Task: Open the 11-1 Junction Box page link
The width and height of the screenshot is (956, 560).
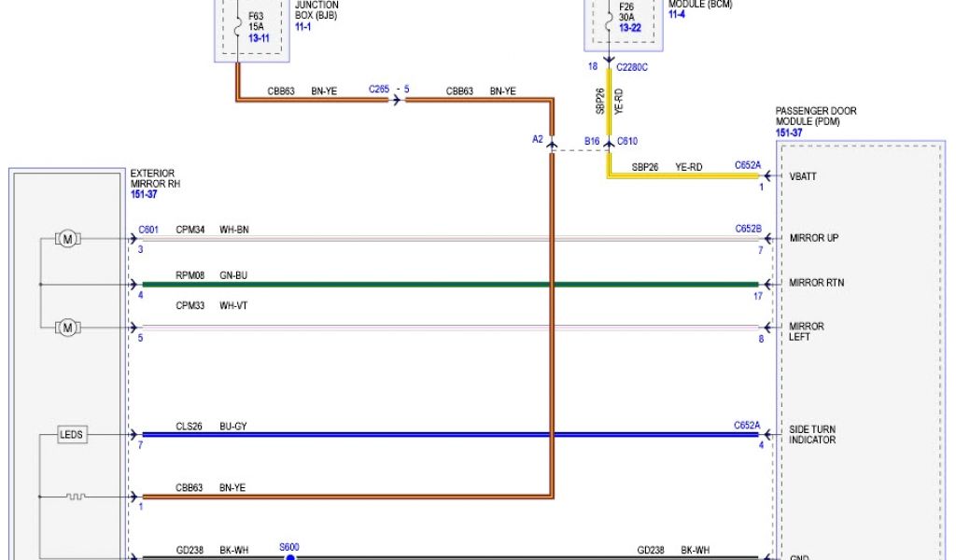Action: 303,28
